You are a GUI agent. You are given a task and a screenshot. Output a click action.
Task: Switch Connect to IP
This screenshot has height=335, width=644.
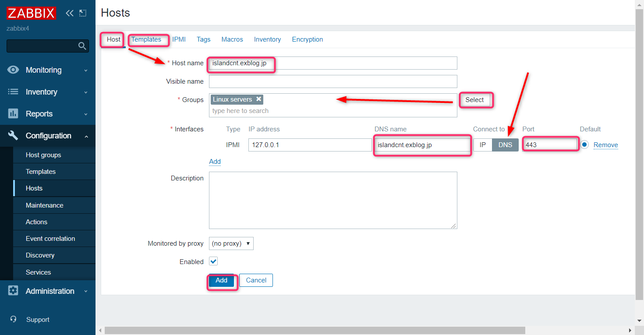tap(483, 145)
